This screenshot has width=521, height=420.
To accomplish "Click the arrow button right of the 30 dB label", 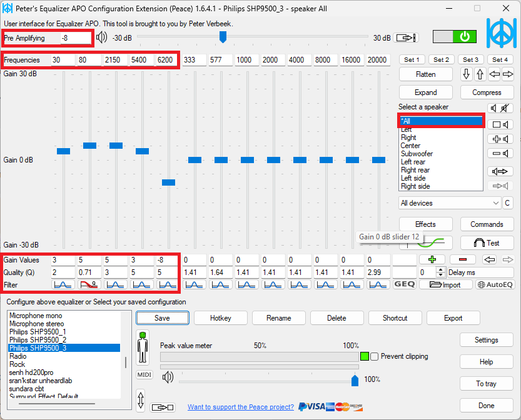I will [x=406, y=37].
